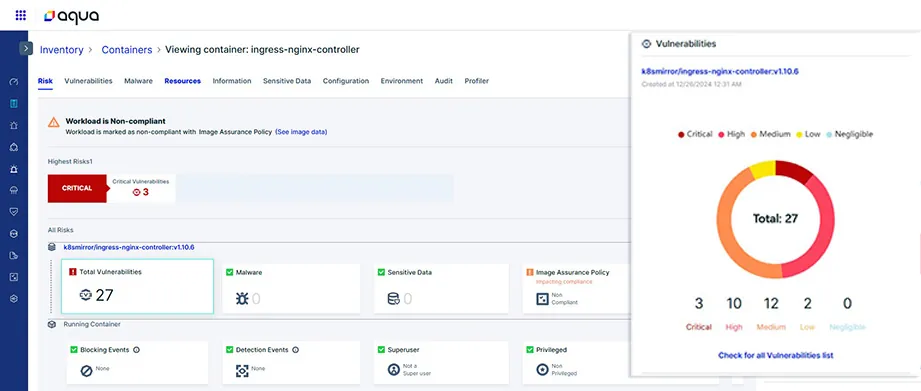Switch to the Environment tab
The height and width of the screenshot is (391, 921).
tap(402, 81)
